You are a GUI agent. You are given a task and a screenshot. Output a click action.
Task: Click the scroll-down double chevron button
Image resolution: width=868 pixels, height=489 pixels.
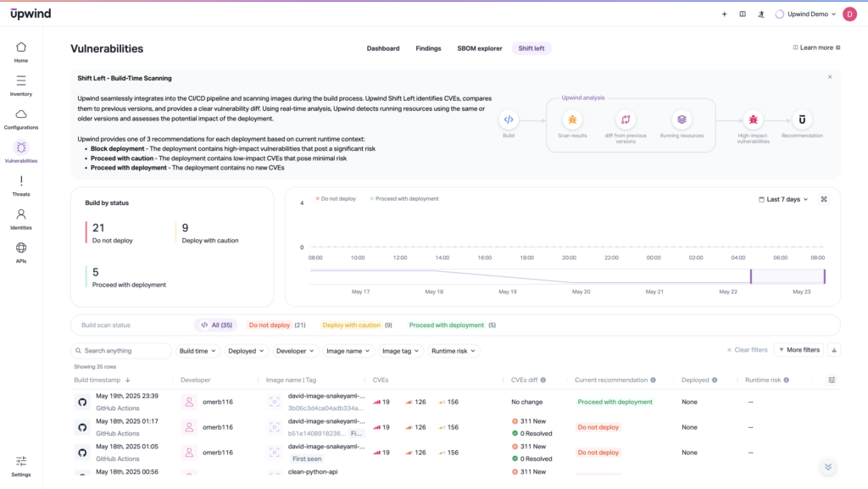pos(828,468)
